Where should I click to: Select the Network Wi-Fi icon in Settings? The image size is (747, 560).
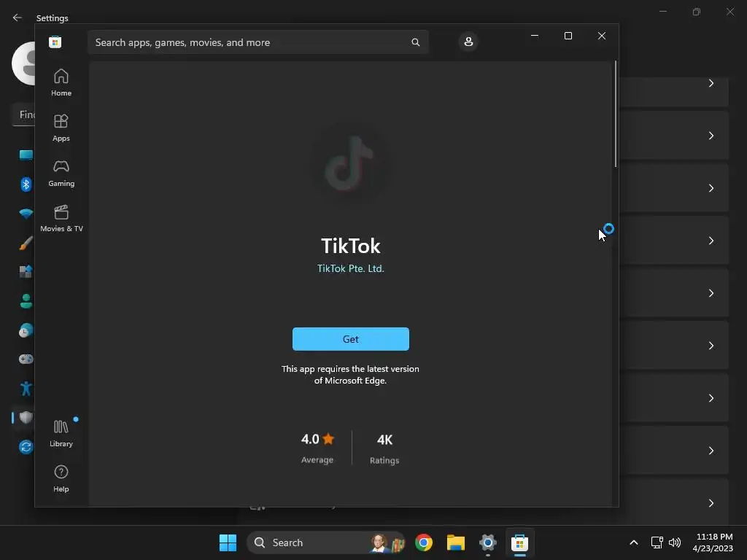26,214
